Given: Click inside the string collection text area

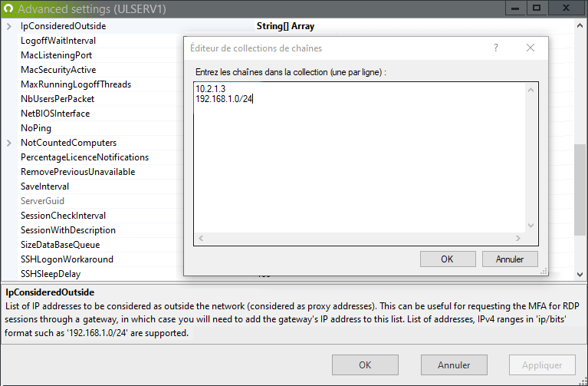Looking at the screenshot, I should point(360,165).
